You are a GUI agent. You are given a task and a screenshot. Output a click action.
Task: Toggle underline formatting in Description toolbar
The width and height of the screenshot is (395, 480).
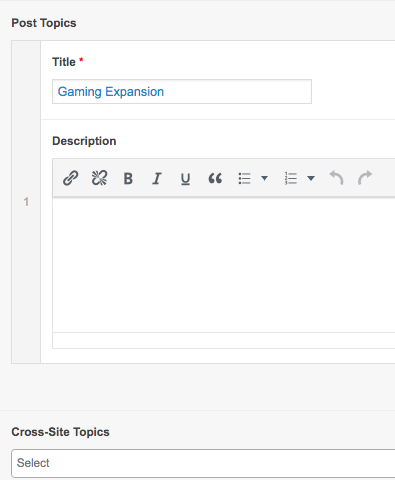185,179
